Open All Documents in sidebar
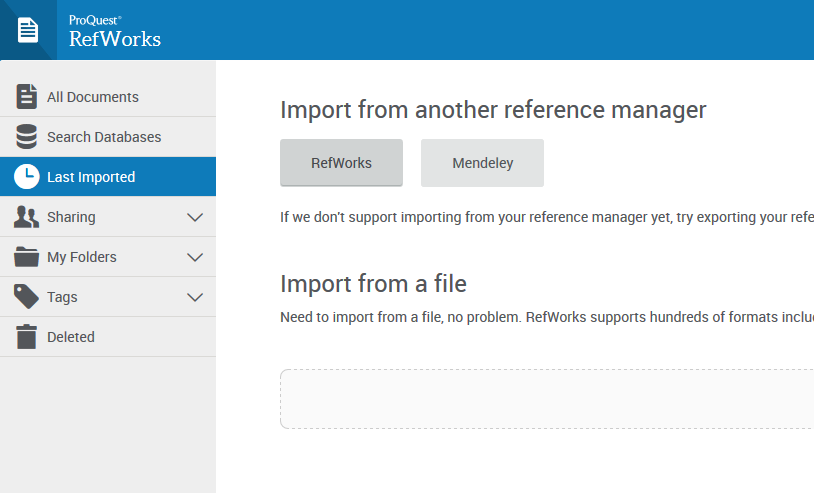The width and height of the screenshot is (814, 493). [108, 97]
